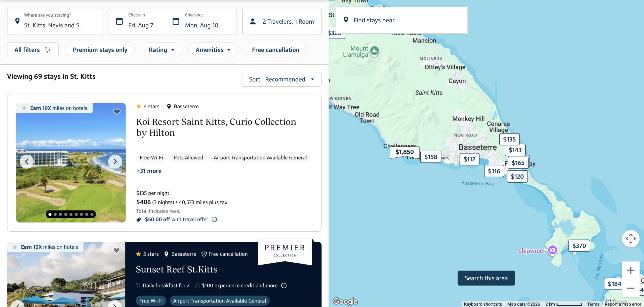This screenshot has height=307, width=644.
Task: Open 2 Travelers, 1 Room selector
Action: (282, 21)
